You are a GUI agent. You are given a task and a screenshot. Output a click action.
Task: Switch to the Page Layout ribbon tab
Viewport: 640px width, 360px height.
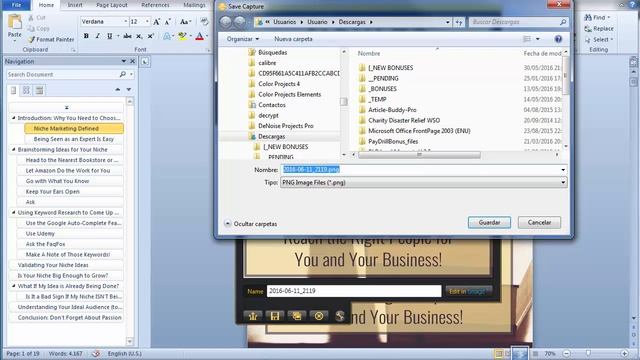(111, 5)
